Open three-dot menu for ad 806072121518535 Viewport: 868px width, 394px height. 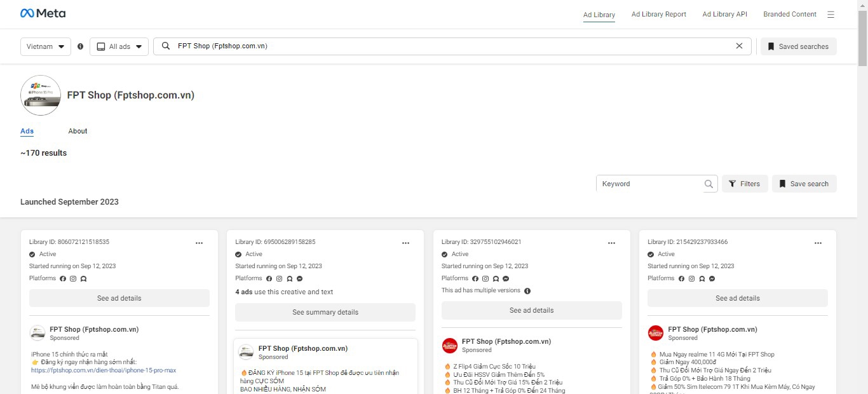[x=199, y=243]
